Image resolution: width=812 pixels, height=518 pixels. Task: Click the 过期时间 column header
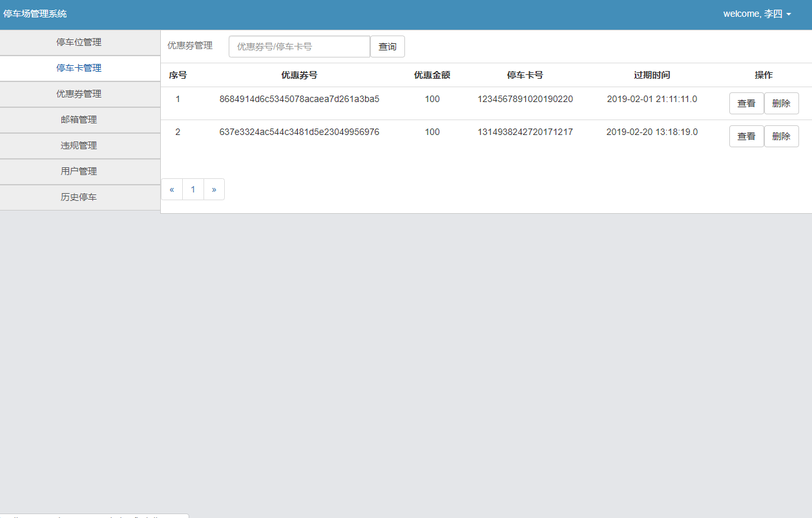651,75
